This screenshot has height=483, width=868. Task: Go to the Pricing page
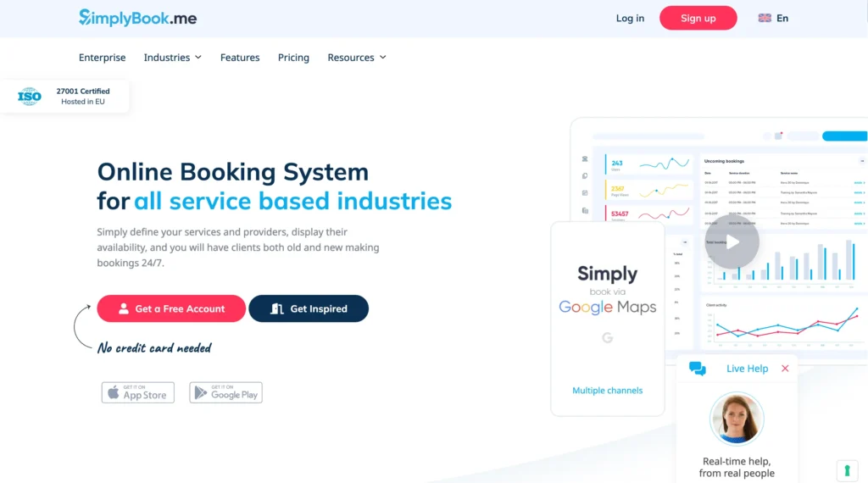[x=293, y=58]
